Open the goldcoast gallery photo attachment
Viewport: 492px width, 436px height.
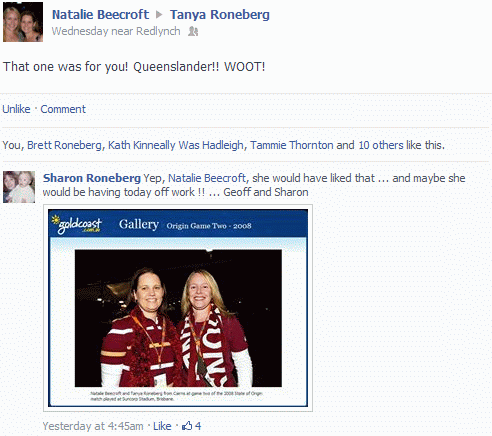(178, 308)
